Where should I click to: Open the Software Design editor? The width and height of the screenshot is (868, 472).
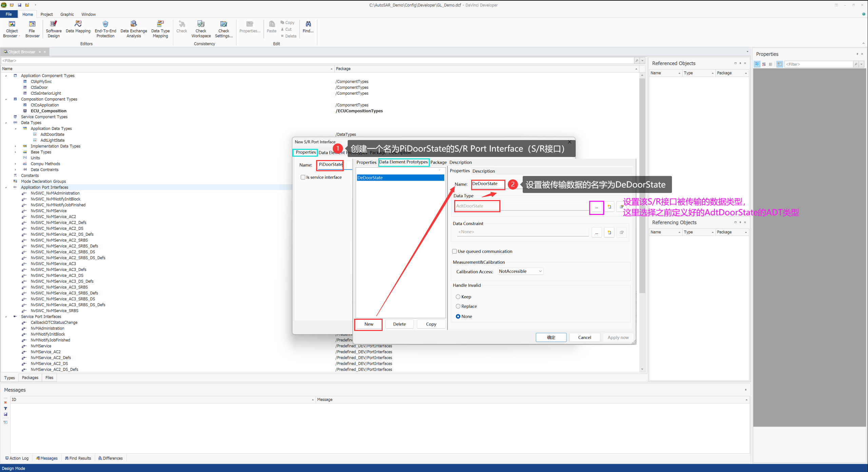pyautogui.click(x=54, y=28)
